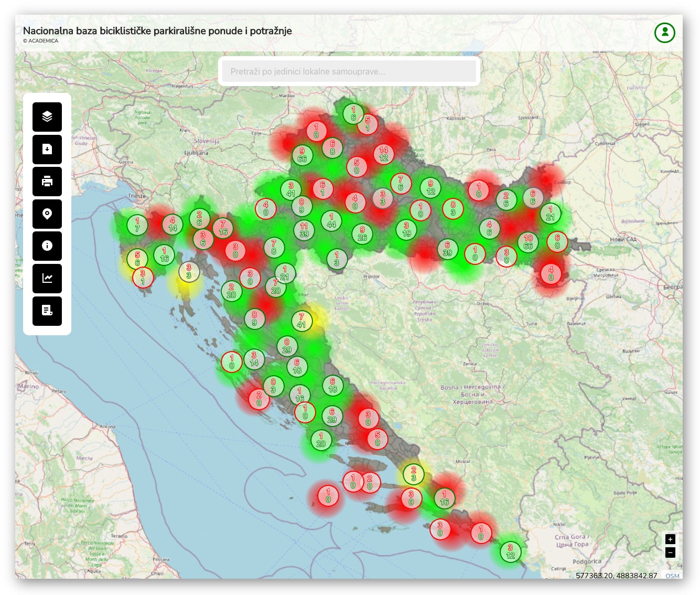Open the information panel icon

click(x=47, y=246)
